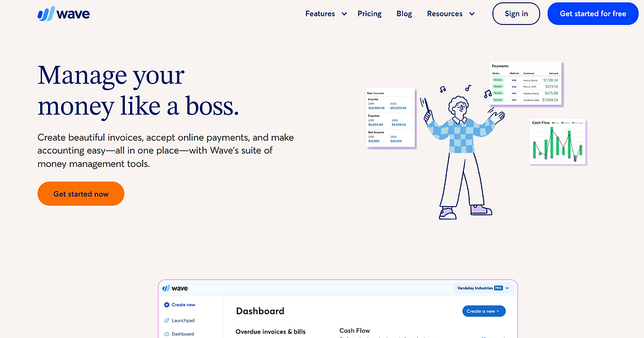
Task: Click 'Overdue invoices & bills' text
Action: tap(271, 331)
